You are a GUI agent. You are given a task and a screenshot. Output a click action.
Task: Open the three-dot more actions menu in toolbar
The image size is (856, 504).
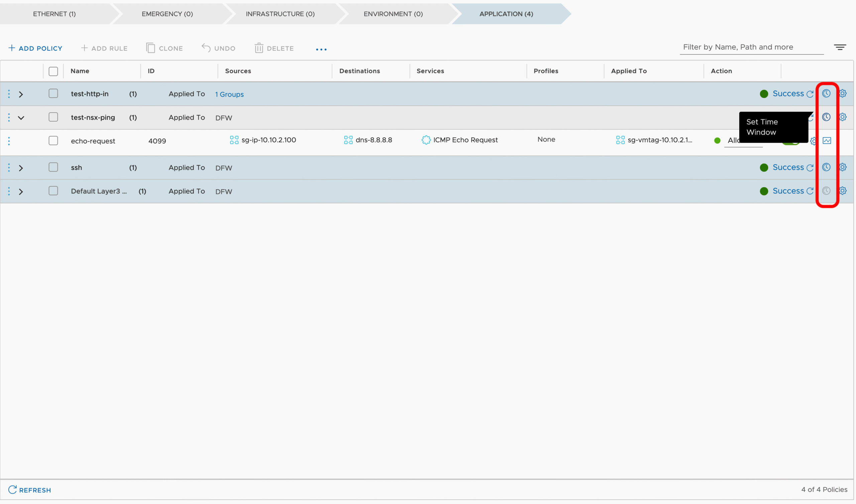(321, 49)
